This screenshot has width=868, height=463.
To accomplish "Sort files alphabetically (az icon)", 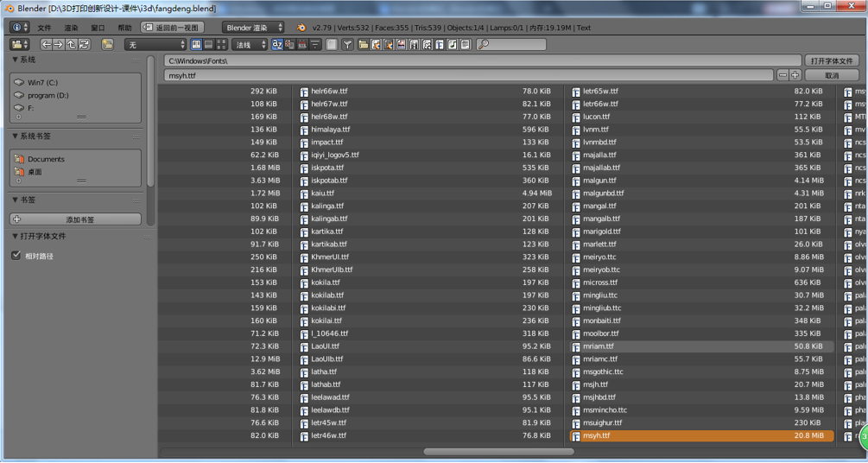I will 277,44.
